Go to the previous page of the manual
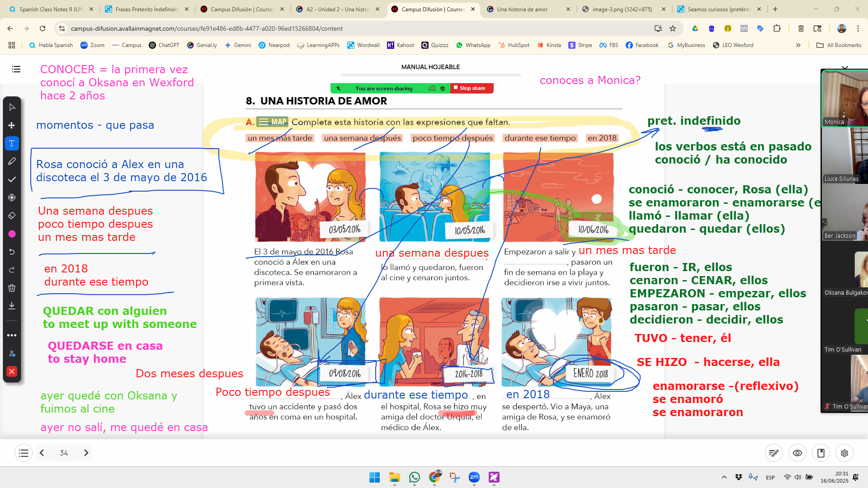The height and width of the screenshot is (488, 868). [42, 453]
